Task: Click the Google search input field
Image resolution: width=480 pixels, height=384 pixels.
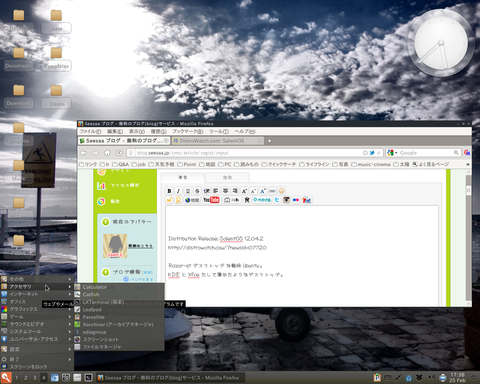Action: tap(426, 153)
